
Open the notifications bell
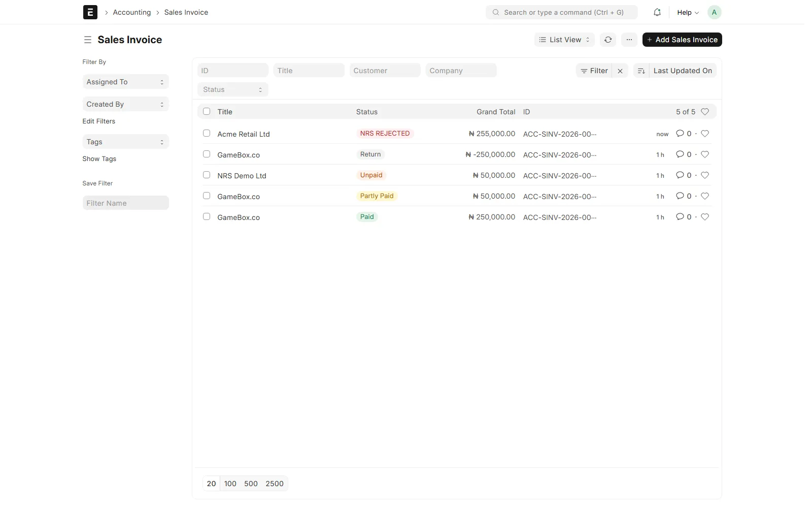(x=657, y=12)
